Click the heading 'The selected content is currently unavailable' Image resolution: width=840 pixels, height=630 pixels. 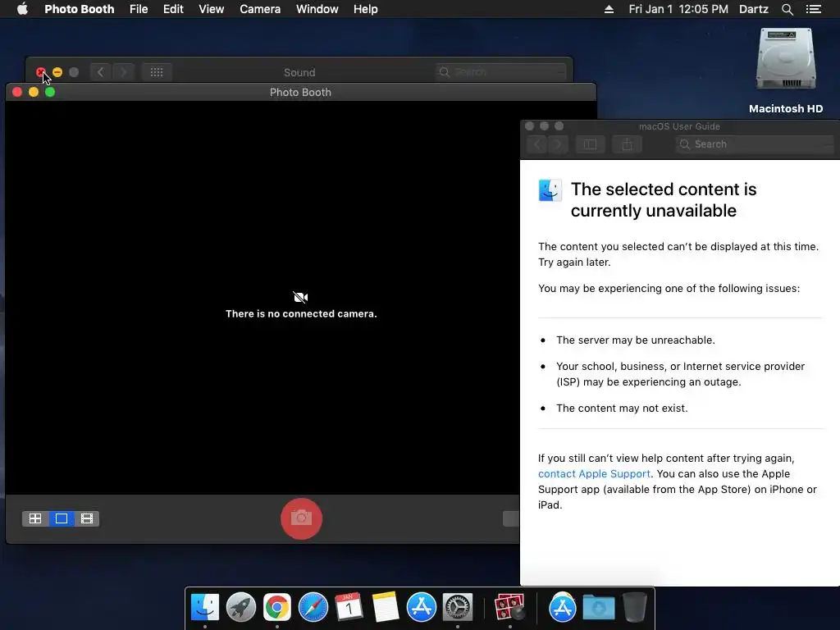(x=663, y=200)
